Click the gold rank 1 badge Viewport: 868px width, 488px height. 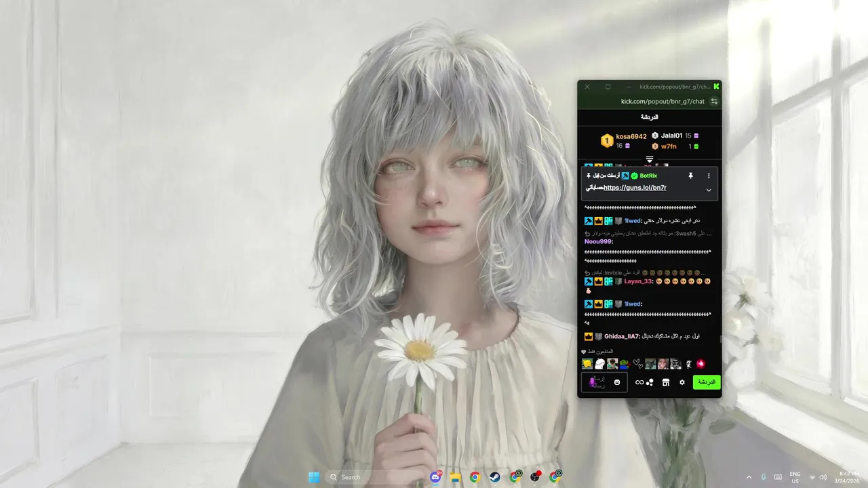(x=607, y=141)
